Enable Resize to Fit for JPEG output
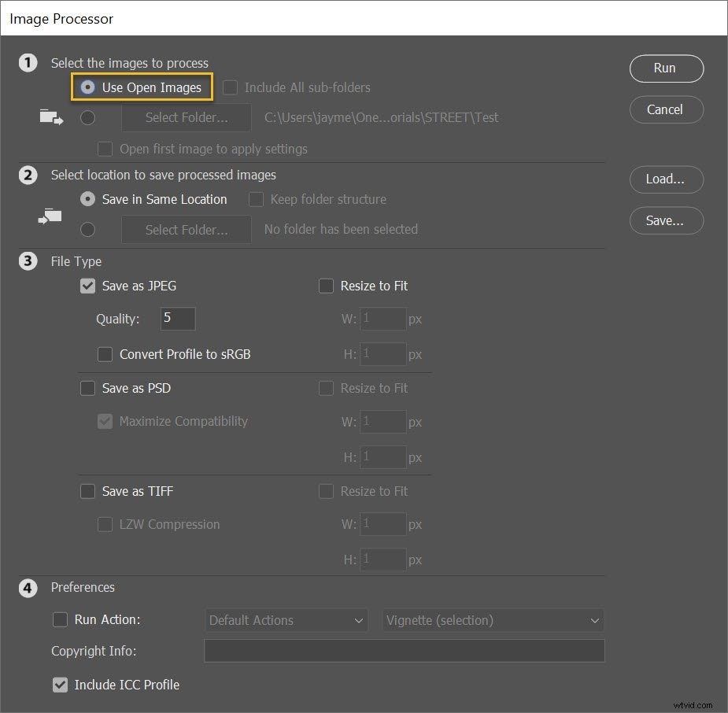Viewport: 728px width, 713px height. 326,286
